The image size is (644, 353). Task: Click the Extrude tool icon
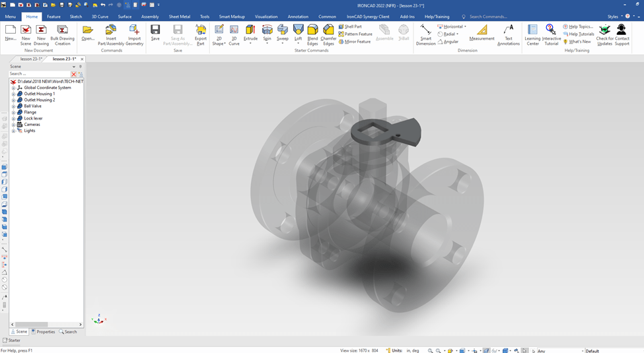point(250,30)
